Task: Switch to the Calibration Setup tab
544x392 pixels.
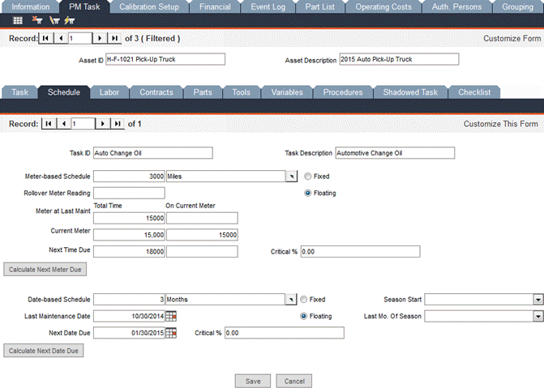Action: (152, 6)
